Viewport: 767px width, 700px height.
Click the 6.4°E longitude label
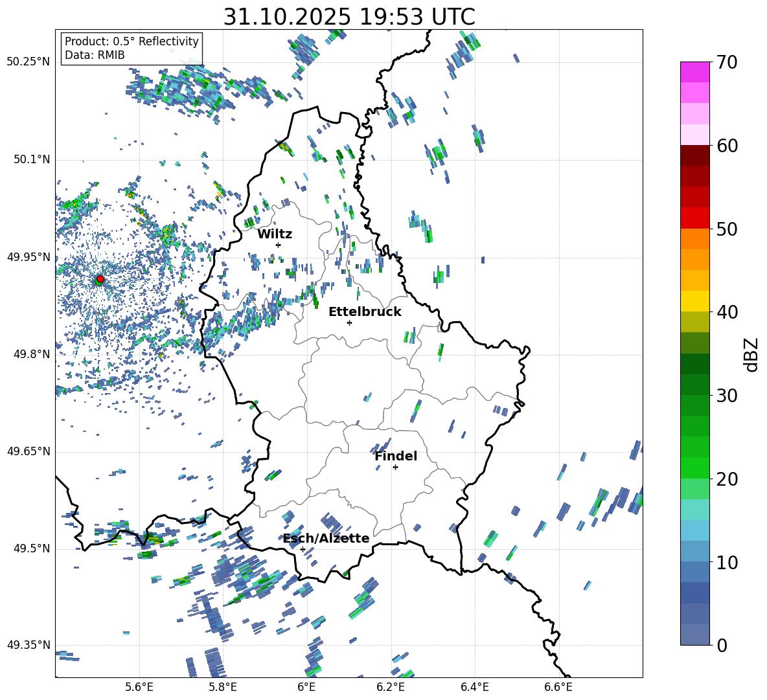pyautogui.click(x=474, y=687)
